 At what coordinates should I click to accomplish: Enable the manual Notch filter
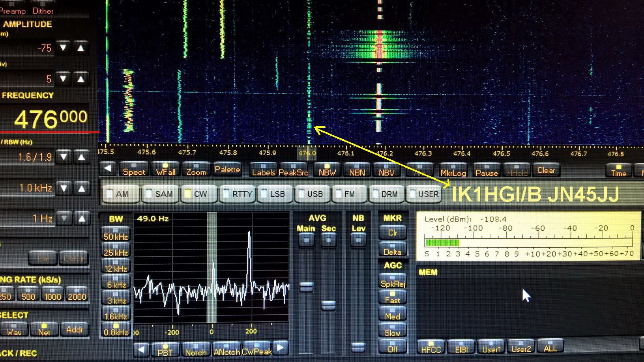coord(196,350)
